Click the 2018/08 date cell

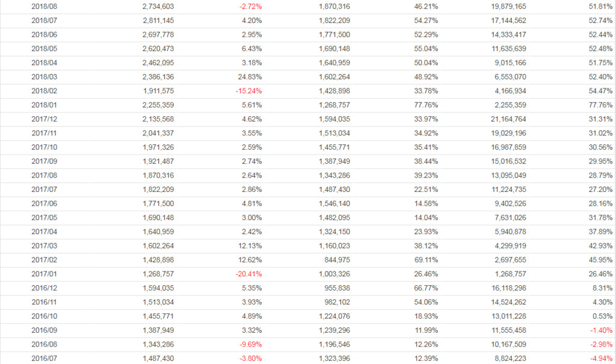coord(45,7)
